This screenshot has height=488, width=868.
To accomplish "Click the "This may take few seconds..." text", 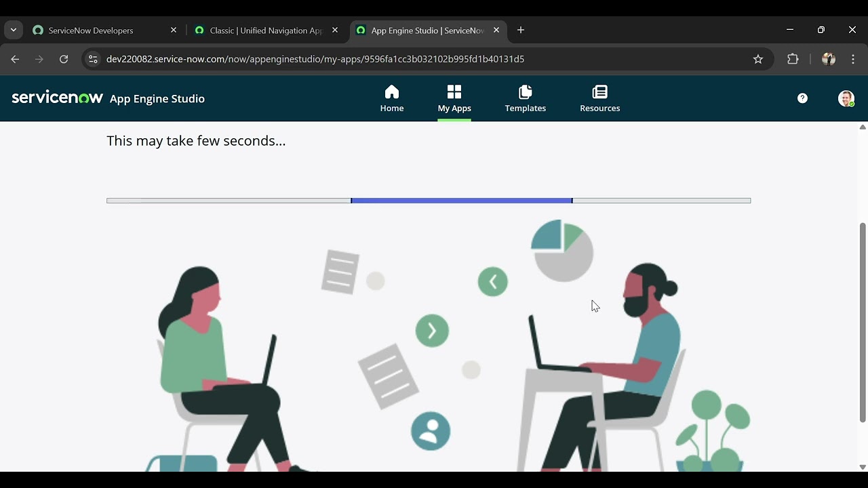I will click(196, 141).
